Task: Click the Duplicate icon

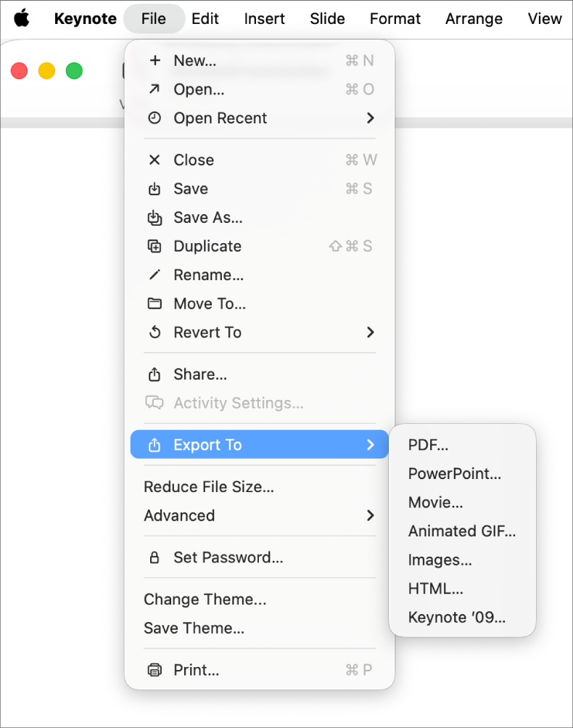Action: pos(154,246)
